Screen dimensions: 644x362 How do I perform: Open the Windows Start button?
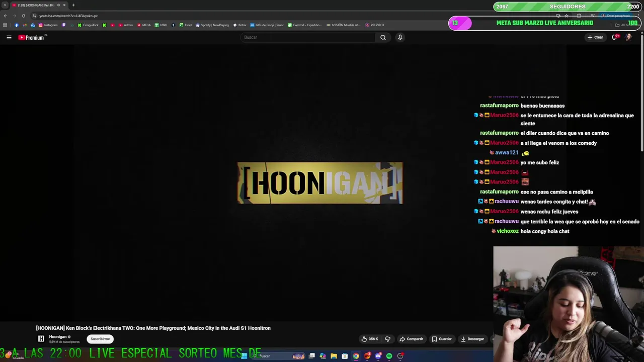244,356
